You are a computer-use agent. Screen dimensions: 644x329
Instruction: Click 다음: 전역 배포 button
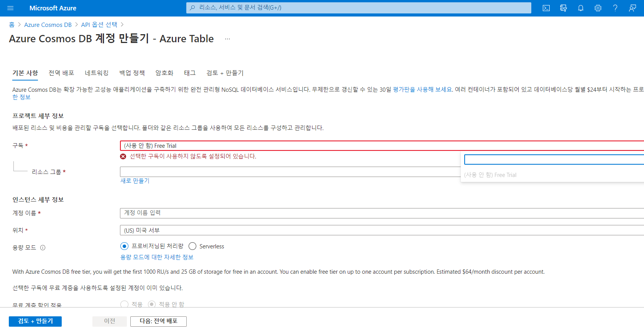click(158, 321)
